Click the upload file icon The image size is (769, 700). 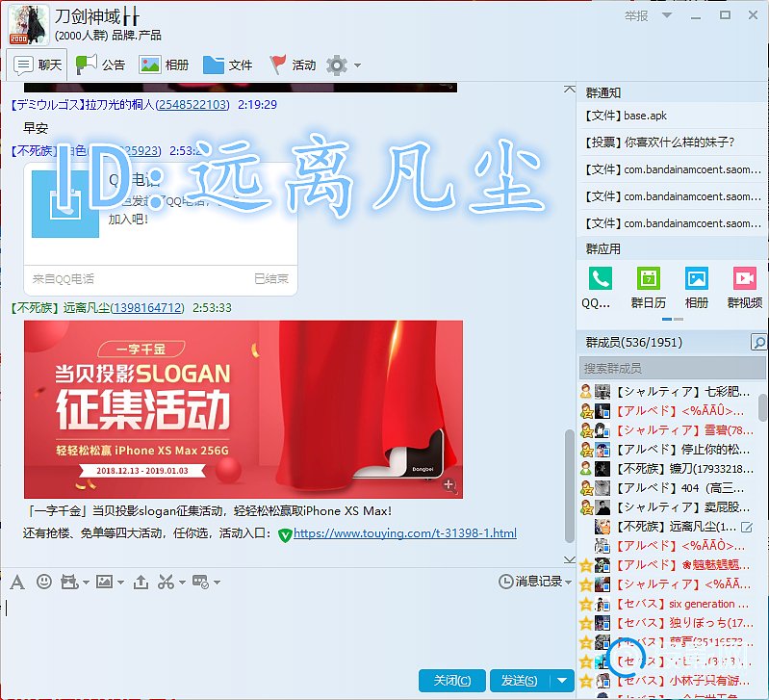[141, 583]
